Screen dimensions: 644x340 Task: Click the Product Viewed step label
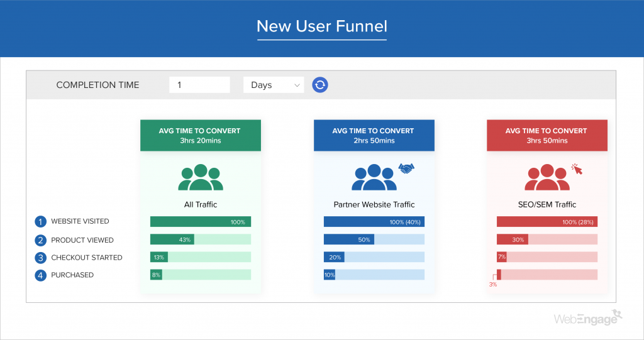82,240
